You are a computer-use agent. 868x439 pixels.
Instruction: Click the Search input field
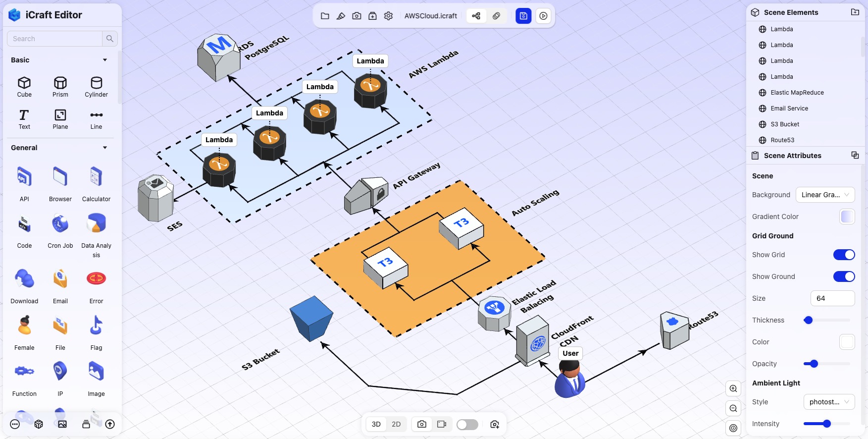(54, 39)
